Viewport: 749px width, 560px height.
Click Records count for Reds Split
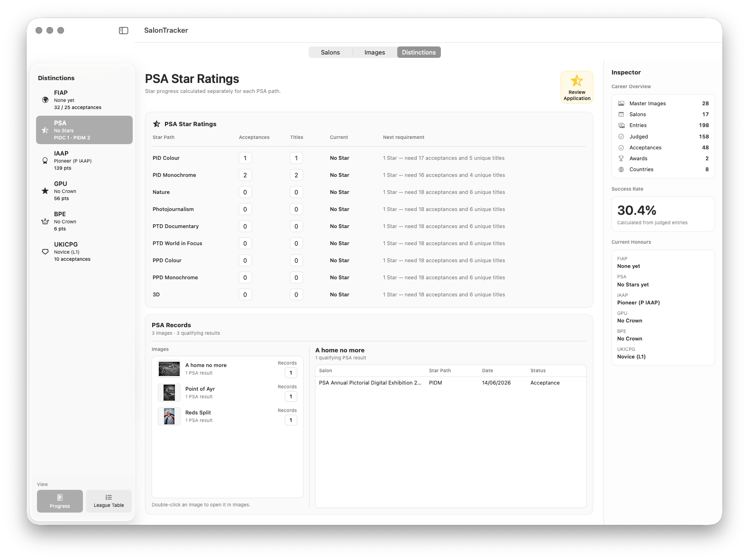(x=291, y=420)
